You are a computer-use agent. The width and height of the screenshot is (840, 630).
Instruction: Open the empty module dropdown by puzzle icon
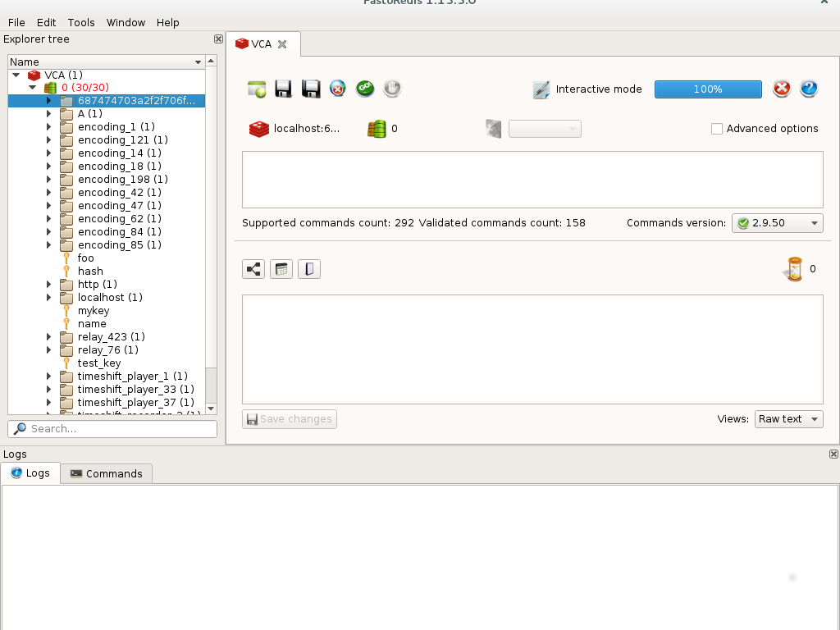point(545,129)
